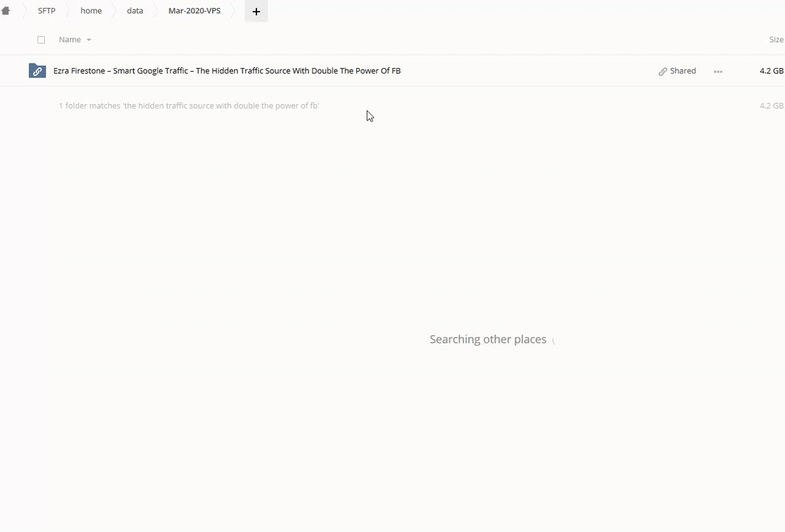Select the Mar-2020-VPS breadcrumb segment
785x532 pixels.
pos(194,11)
